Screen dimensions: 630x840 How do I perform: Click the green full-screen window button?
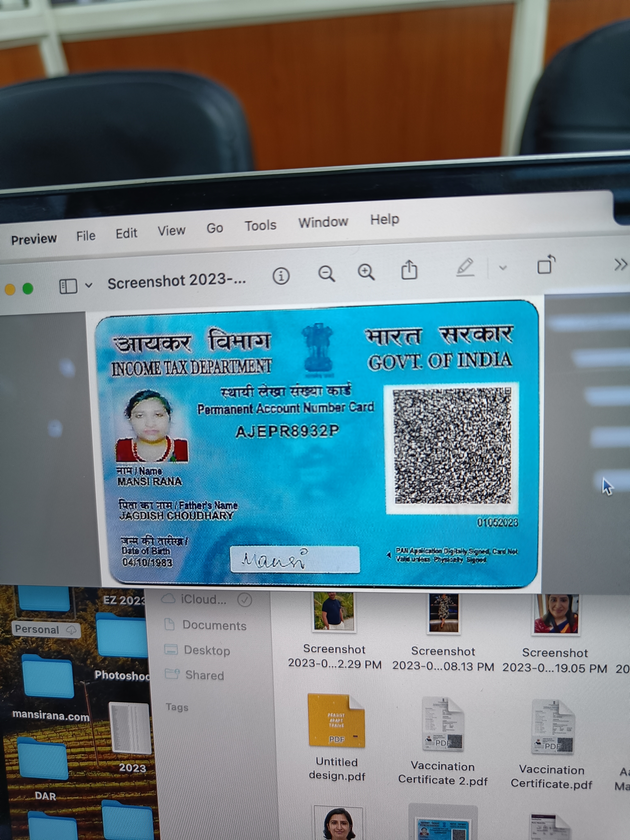click(x=28, y=289)
